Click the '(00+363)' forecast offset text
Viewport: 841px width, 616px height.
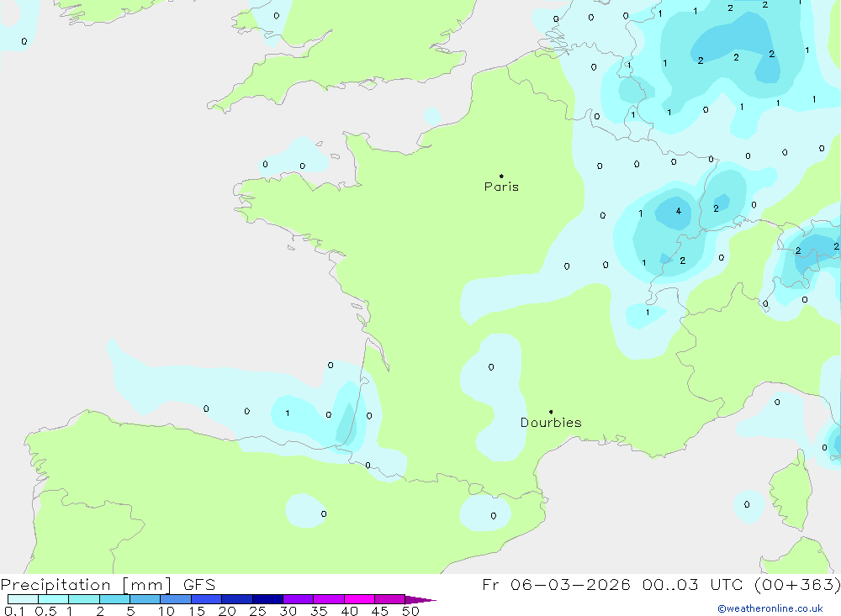[x=797, y=585]
